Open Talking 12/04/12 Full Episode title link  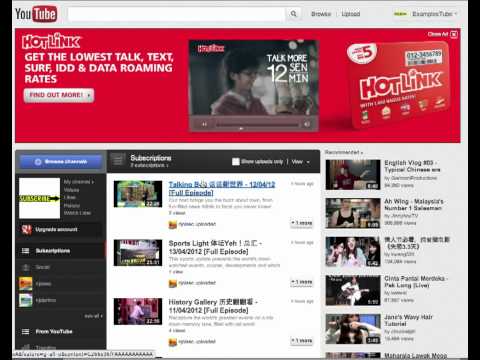222,188
